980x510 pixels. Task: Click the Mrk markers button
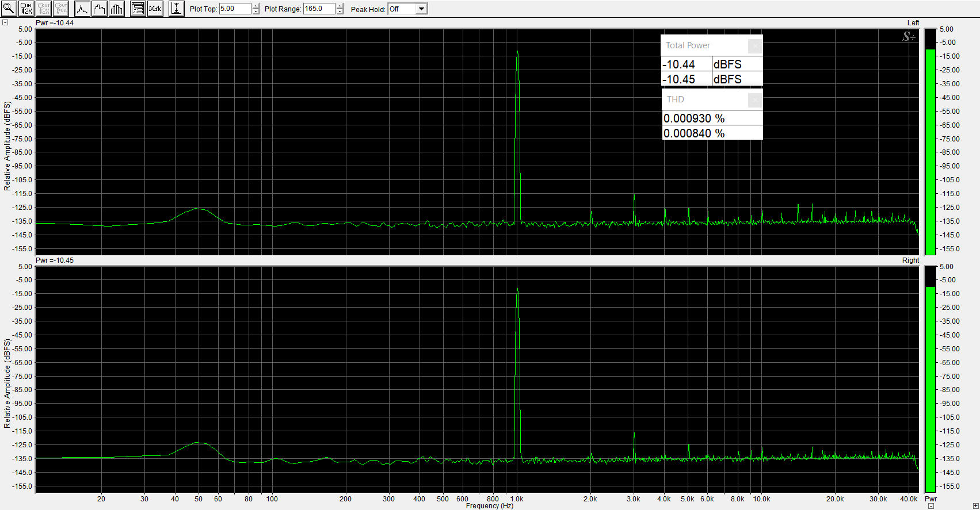click(155, 9)
